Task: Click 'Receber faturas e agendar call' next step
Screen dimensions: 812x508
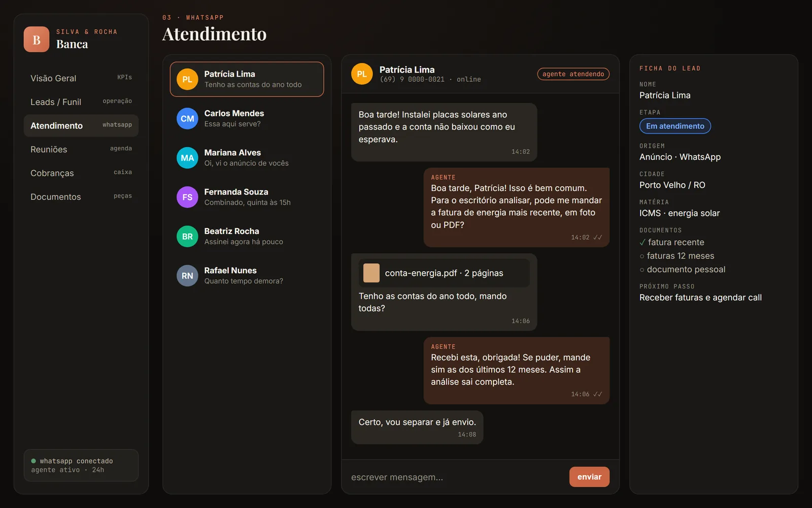Action: 700,298
